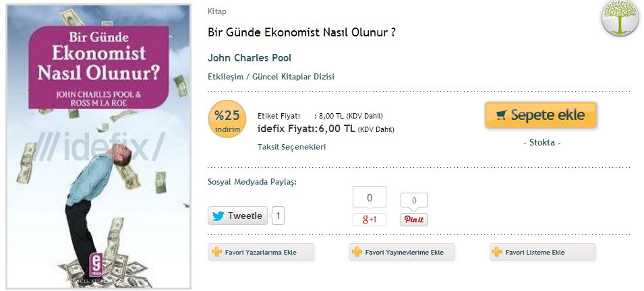Click the shopping cart icon on Sepete ekle
644x291 pixels.
click(x=501, y=115)
